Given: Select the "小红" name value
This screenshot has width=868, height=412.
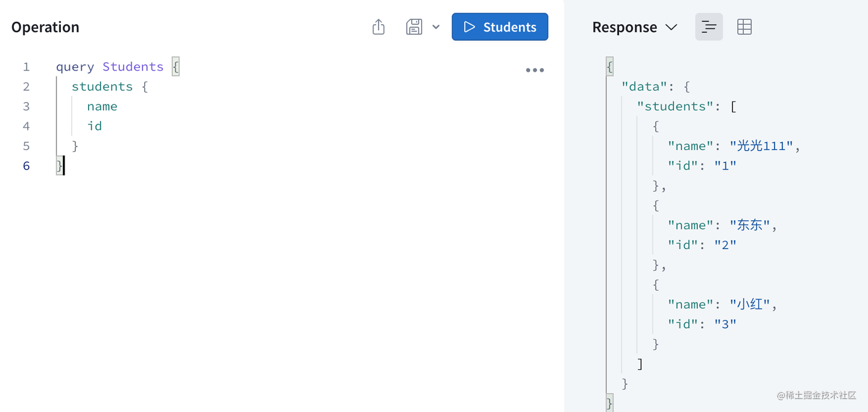Looking at the screenshot, I should pyautogui.click(x=750, y=305).
